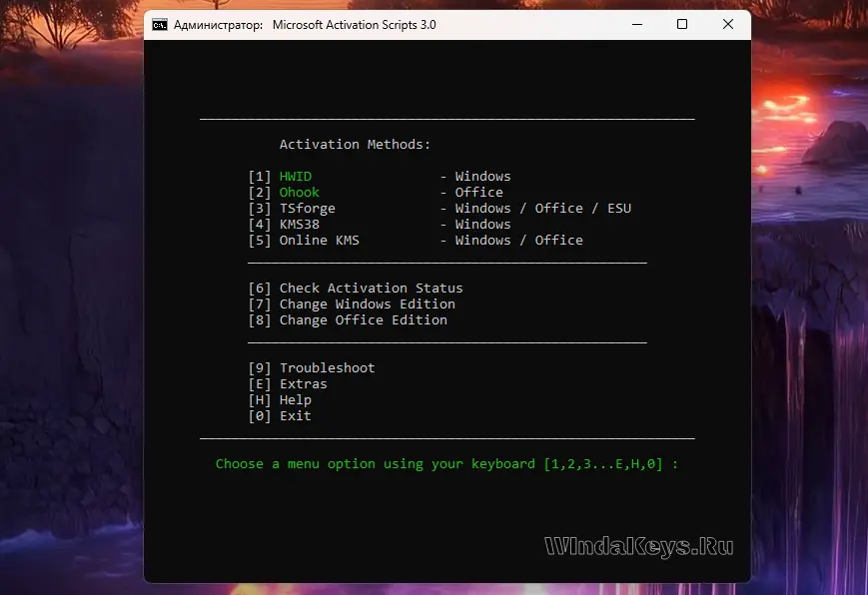Click '[6] Check Activation Status' line
Screen dimensions: 868x595
[356, 289]
